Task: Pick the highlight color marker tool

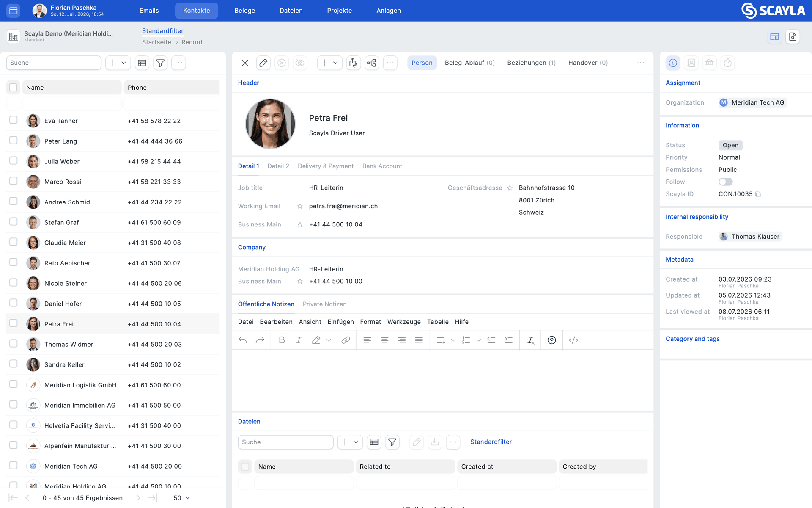Action: tap(316, 340)
